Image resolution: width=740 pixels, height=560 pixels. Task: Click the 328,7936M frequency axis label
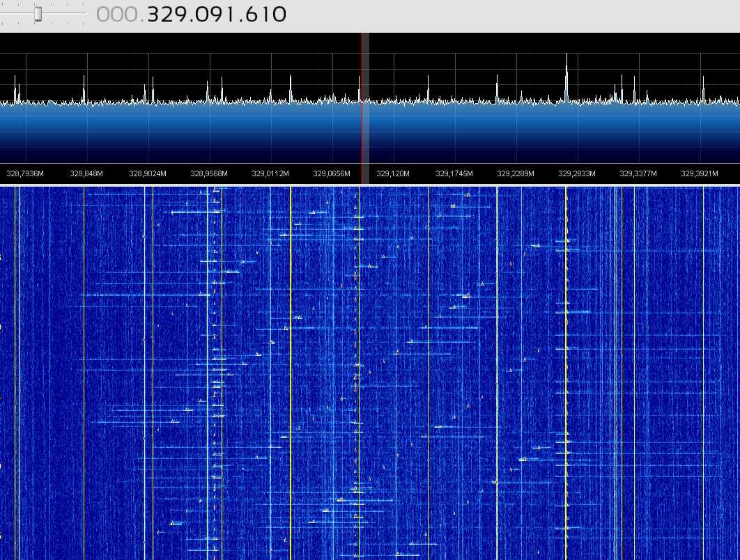(x=25, y=173)
